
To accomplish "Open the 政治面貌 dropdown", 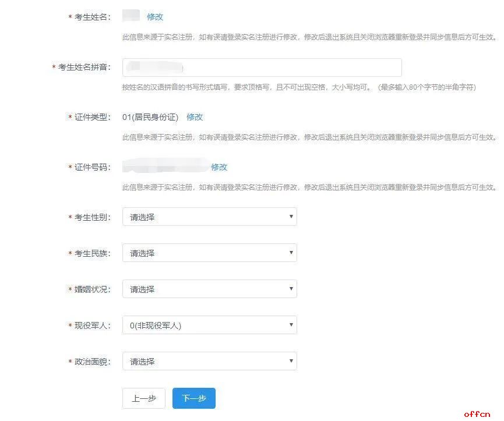I will tap(209, 362).
